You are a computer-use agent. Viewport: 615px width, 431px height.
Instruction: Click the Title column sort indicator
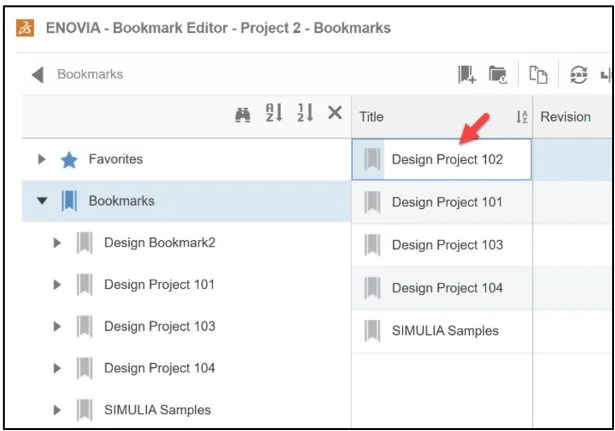521,117
